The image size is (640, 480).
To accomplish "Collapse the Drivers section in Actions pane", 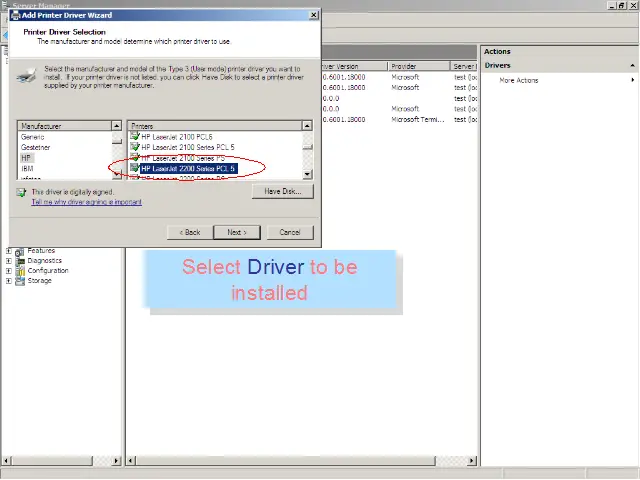I will 632,66.
